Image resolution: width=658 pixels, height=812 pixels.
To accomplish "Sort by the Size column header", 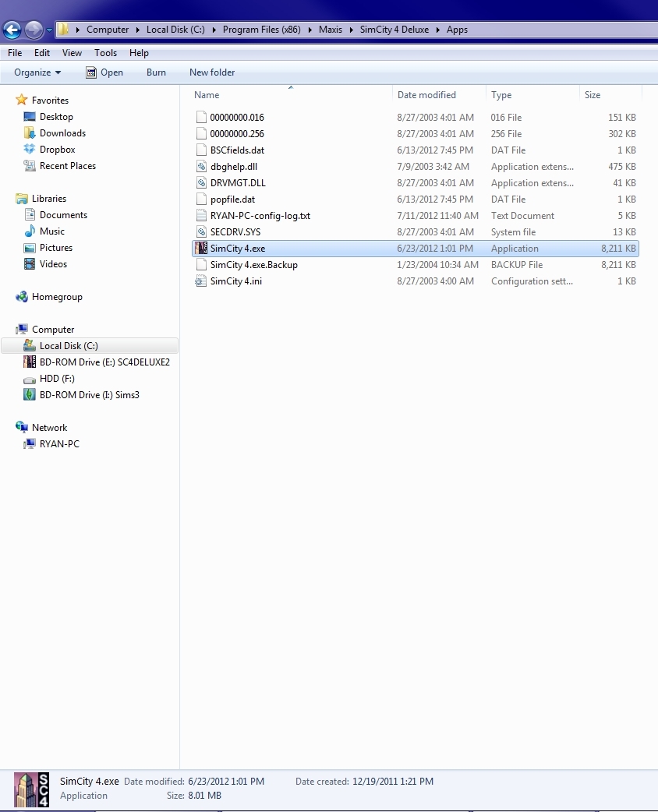I will (x=593, y=95).
